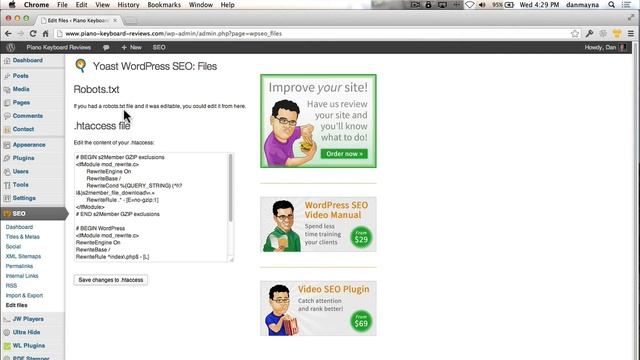The height and width of the screenshot is (360, 640).
Task: Select the SEO sidebar section
Action: pyautogui.click(x=33, y=213)
